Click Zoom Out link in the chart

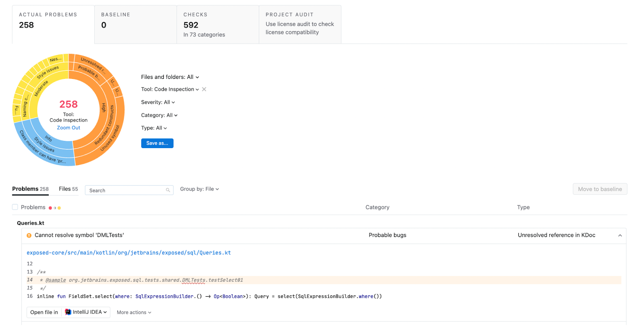tap(68, 128)
